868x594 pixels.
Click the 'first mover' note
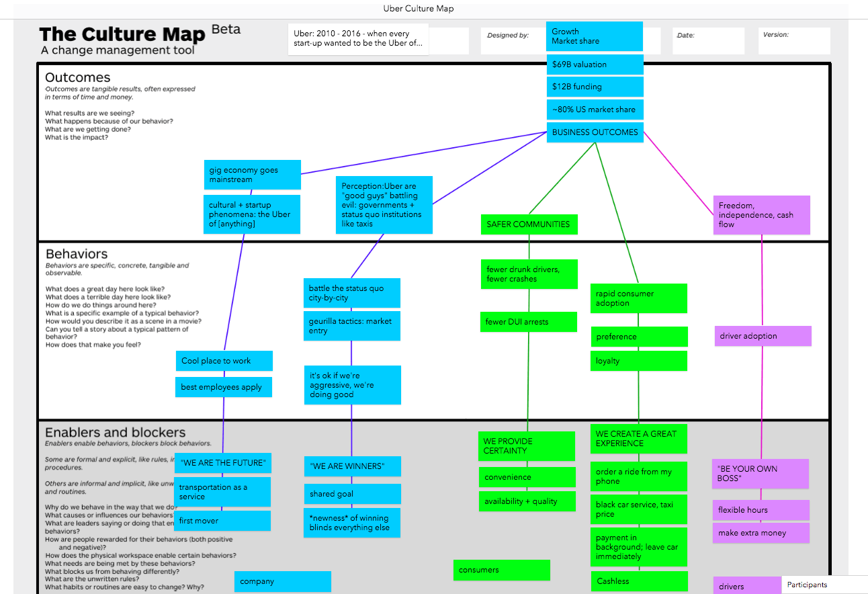coord(222,521)
